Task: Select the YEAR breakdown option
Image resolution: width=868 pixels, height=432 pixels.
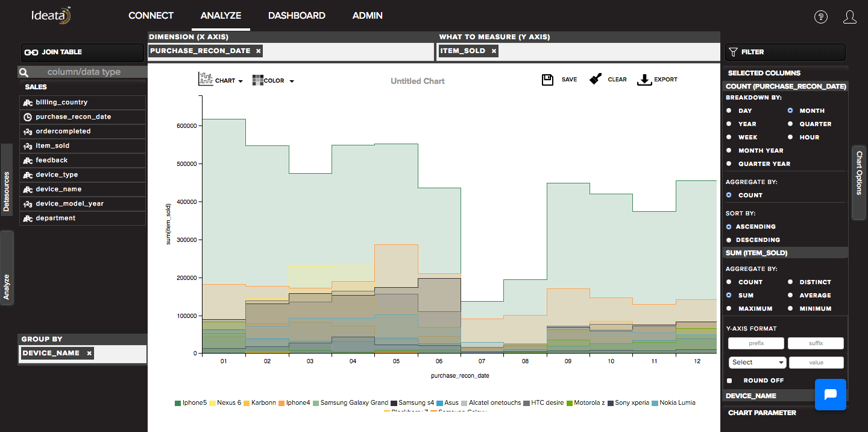Action: pyautogui.click(x=729, y=124)
